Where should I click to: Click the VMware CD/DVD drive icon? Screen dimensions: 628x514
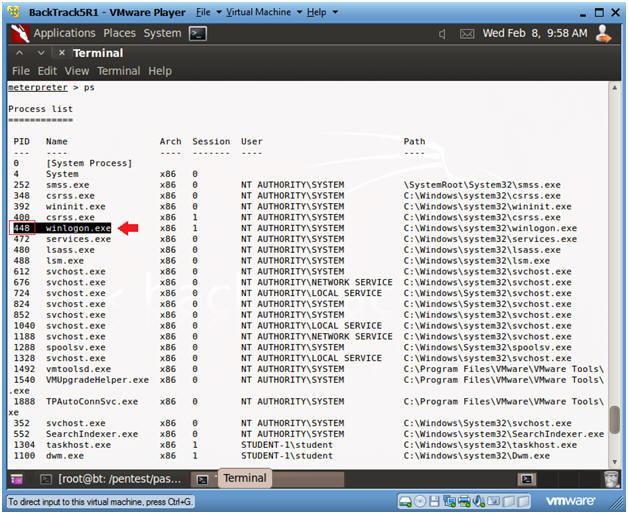419,501
